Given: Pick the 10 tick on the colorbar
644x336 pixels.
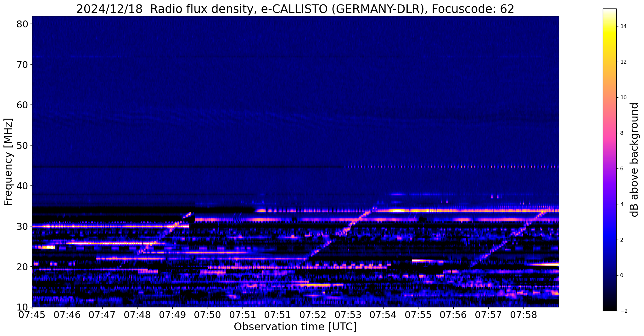Looking at the screenshot, I should [623, 98].
